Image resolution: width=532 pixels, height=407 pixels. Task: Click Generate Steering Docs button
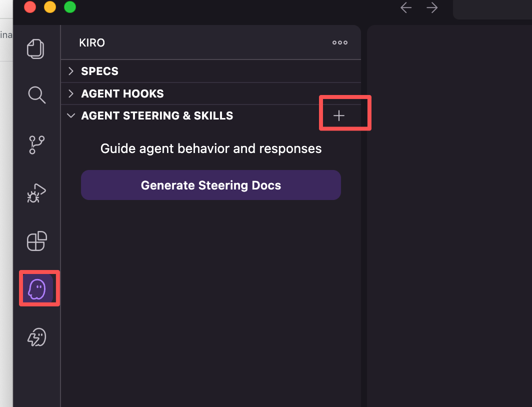click(211, 185)
